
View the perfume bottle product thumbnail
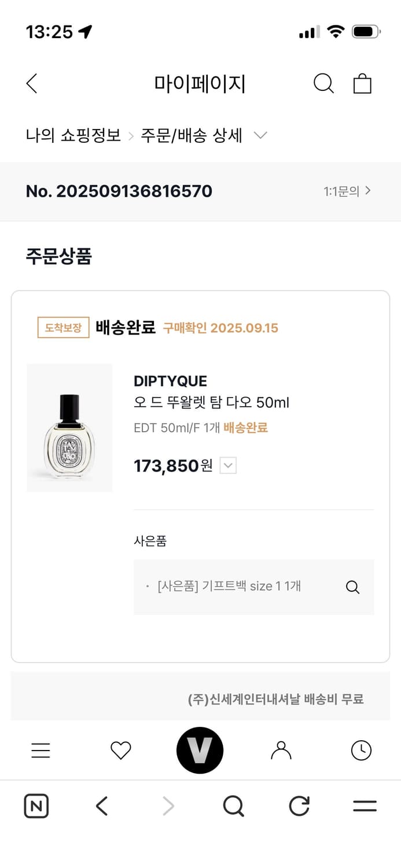69,427
